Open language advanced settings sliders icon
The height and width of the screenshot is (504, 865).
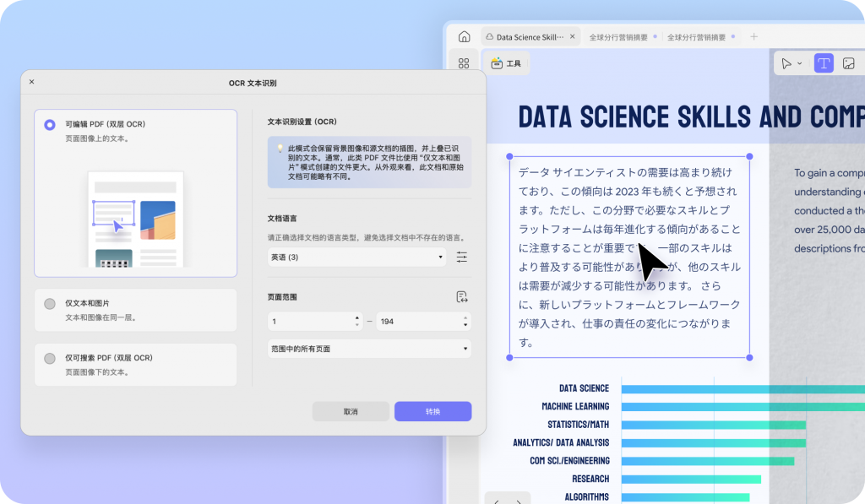(x=462, y=257)
